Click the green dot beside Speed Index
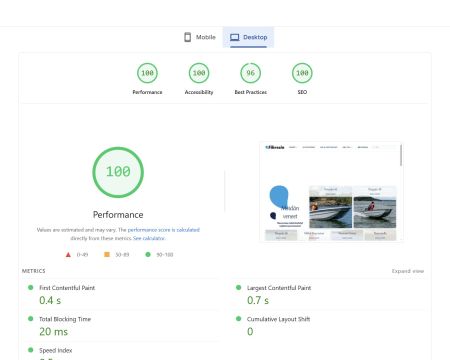This screenshot has height=360, width=450. point(31,350)
